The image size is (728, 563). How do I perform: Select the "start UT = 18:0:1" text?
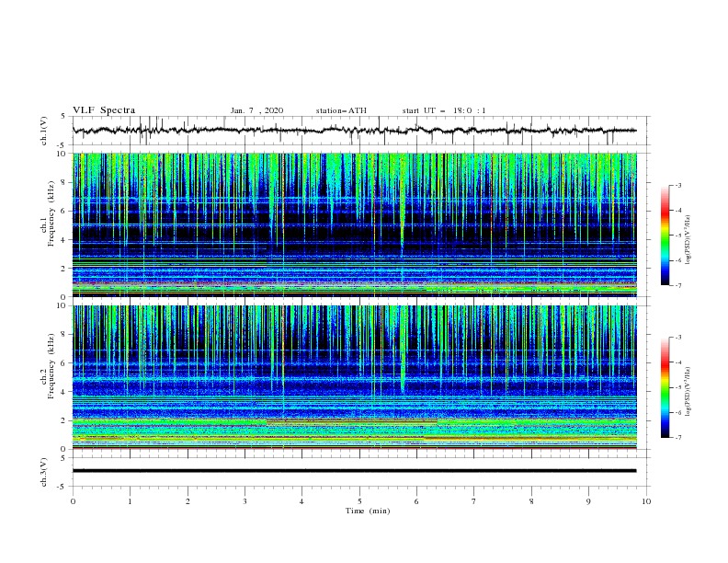coord(444,110)
